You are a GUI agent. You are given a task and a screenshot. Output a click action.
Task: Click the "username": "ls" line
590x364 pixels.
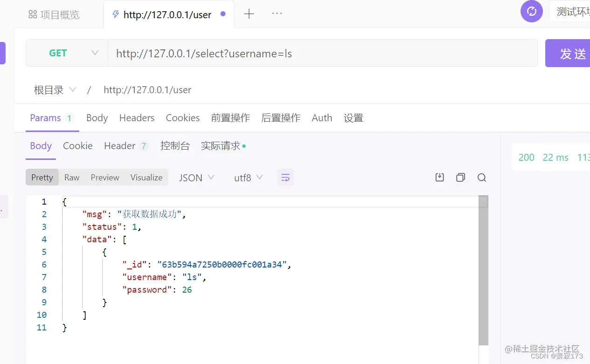[x=164, y=277]
